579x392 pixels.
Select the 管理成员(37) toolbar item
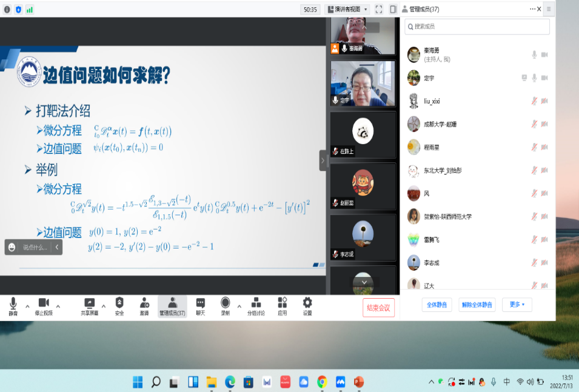point(172,306)
